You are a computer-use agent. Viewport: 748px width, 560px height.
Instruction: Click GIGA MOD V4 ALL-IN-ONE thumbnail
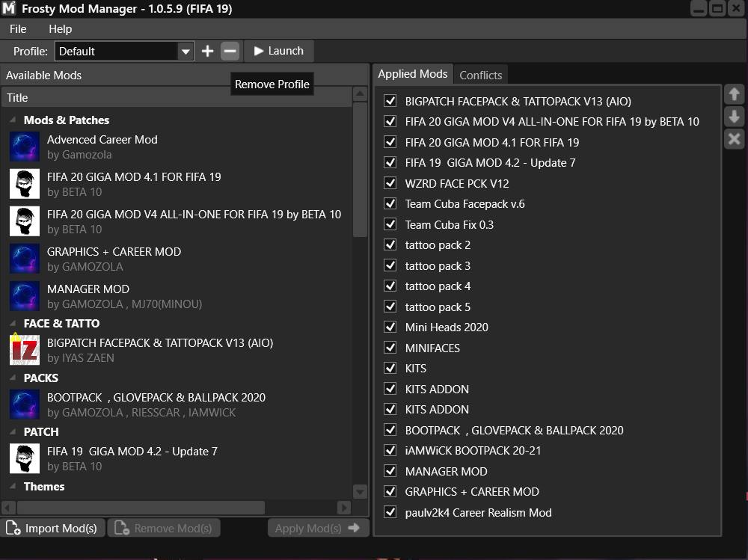click(x=25, y=221)
